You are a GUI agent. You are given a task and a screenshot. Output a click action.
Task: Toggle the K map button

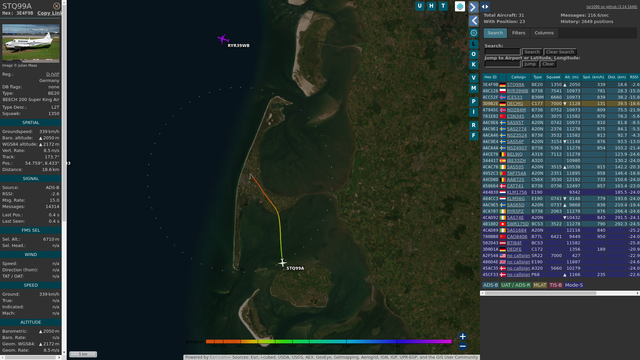[x=473, y=64]
